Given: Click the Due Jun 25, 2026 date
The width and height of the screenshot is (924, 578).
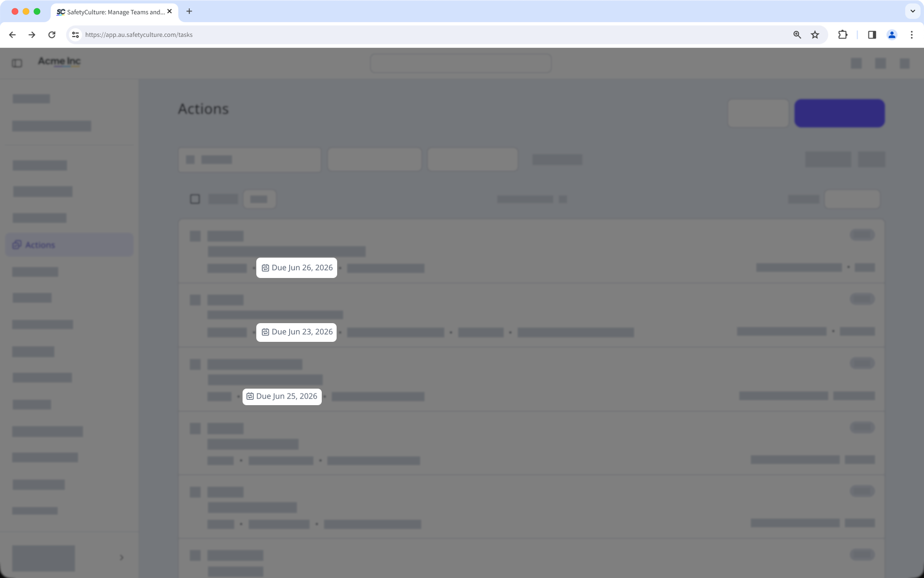Looking at the screenshot, I should pos(287,396).
